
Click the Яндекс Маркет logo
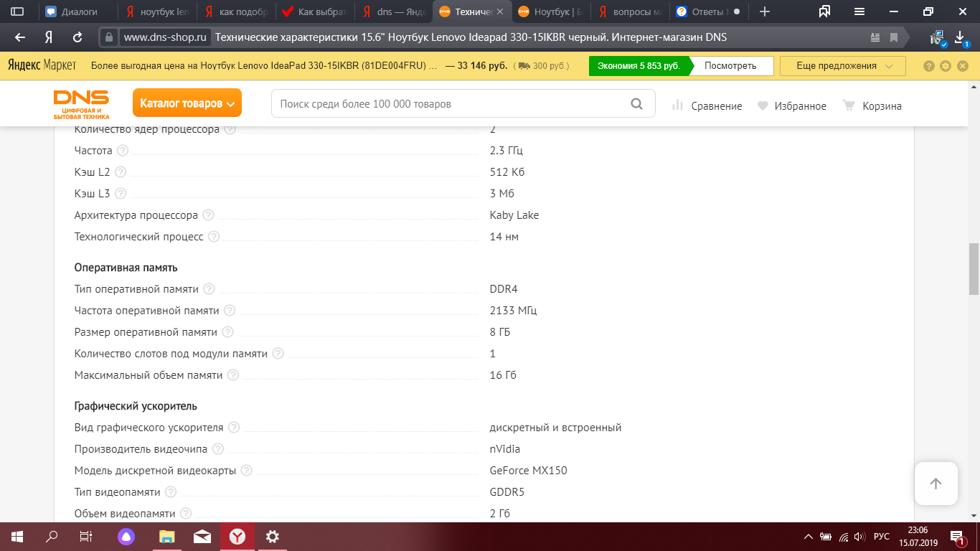42,65
